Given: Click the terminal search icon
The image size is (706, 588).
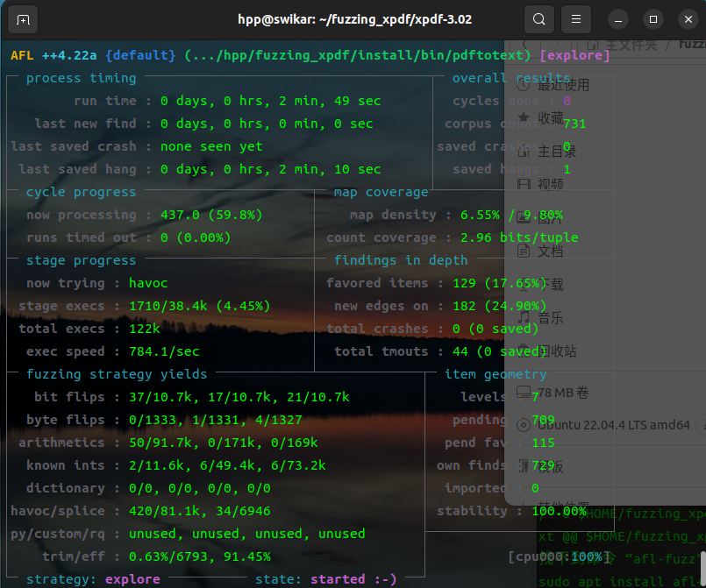Looking at the screenshot, I should [x=538, y=19].
